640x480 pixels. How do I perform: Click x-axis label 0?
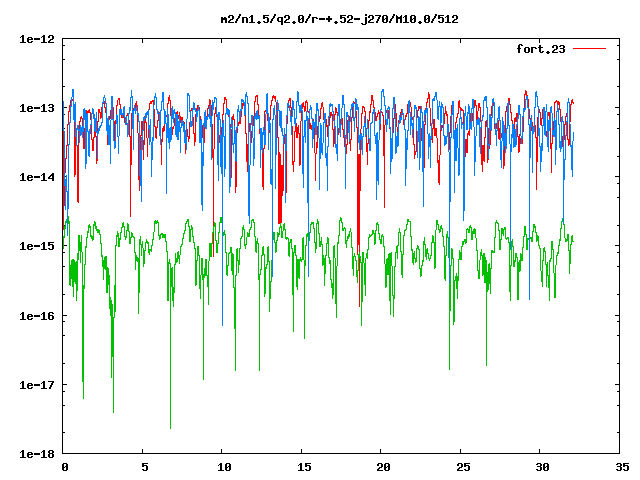[x=65, y=467]
